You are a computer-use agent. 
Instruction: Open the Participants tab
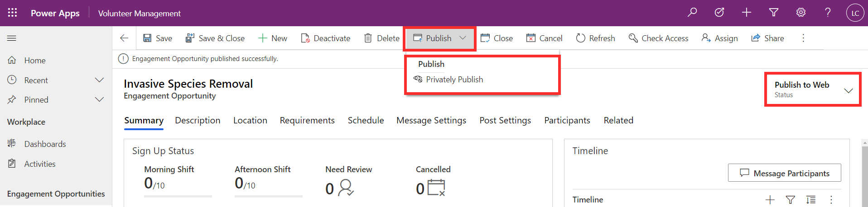point(567,121)
